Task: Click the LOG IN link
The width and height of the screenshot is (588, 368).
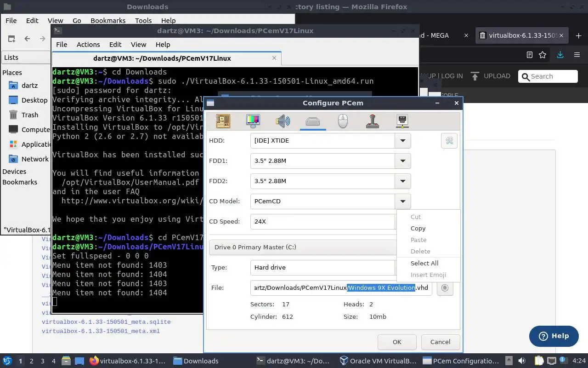Action: point(452,76)
